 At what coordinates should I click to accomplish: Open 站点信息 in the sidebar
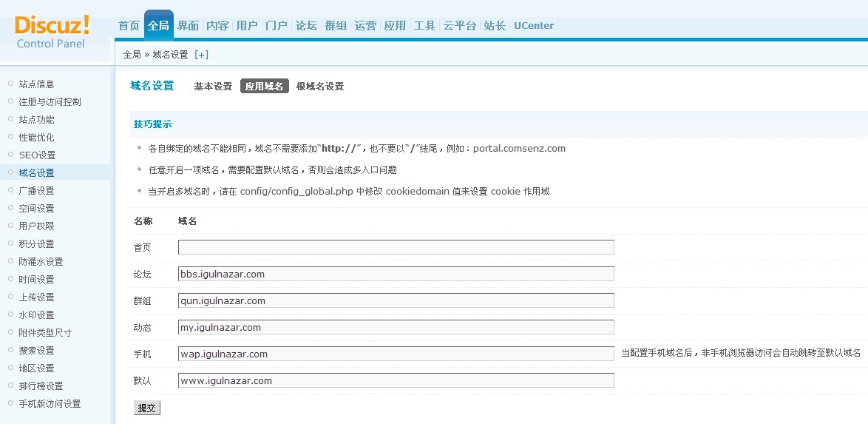click(x=36, y=84)
